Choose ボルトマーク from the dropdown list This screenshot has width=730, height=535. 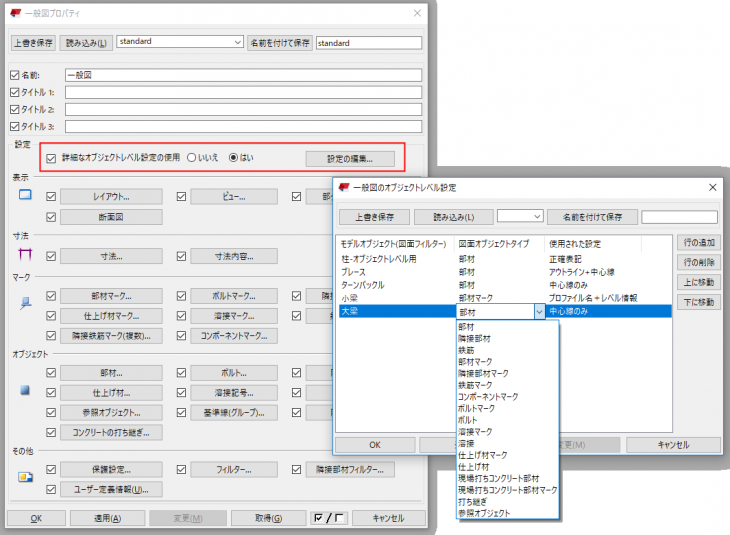tap(478, 408)
